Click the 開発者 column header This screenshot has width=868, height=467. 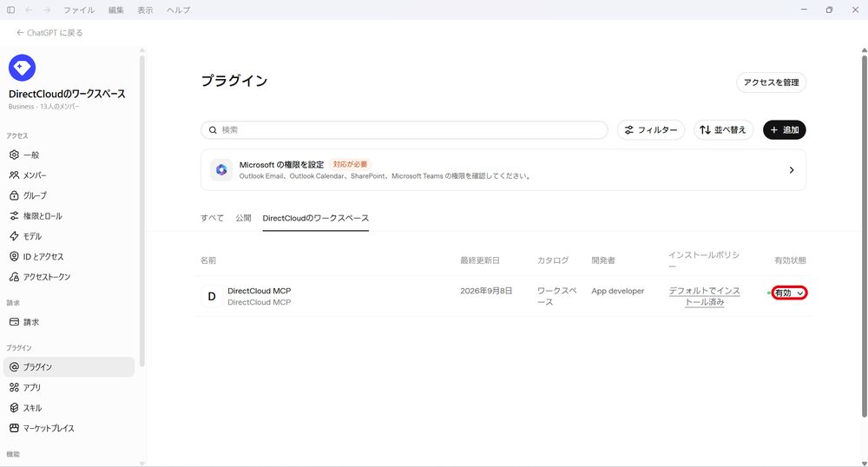[603, 260]
